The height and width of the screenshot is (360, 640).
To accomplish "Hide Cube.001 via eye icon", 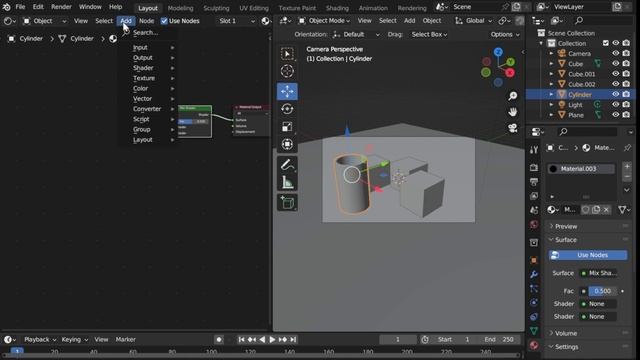I will coord(616,74).
